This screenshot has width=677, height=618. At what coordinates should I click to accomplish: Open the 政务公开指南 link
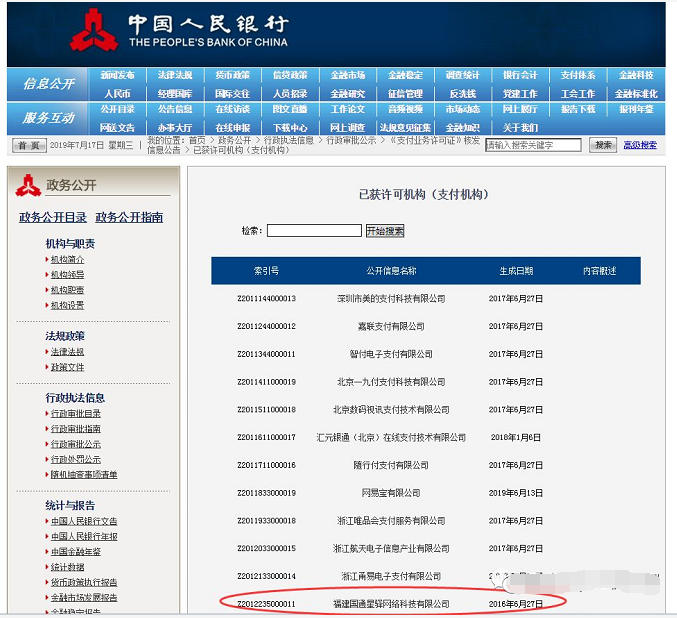pyautogui.click(x=129, y=217)
